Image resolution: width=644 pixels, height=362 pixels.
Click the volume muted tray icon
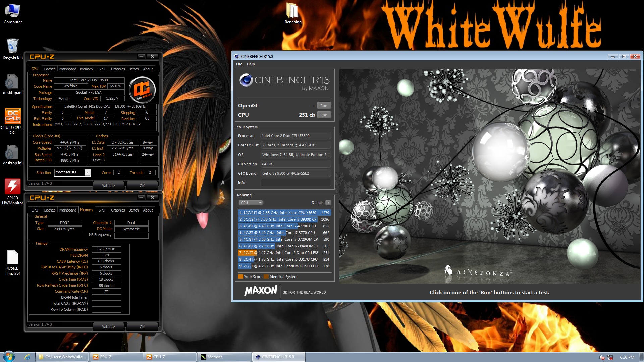click(x=602, y=357)
